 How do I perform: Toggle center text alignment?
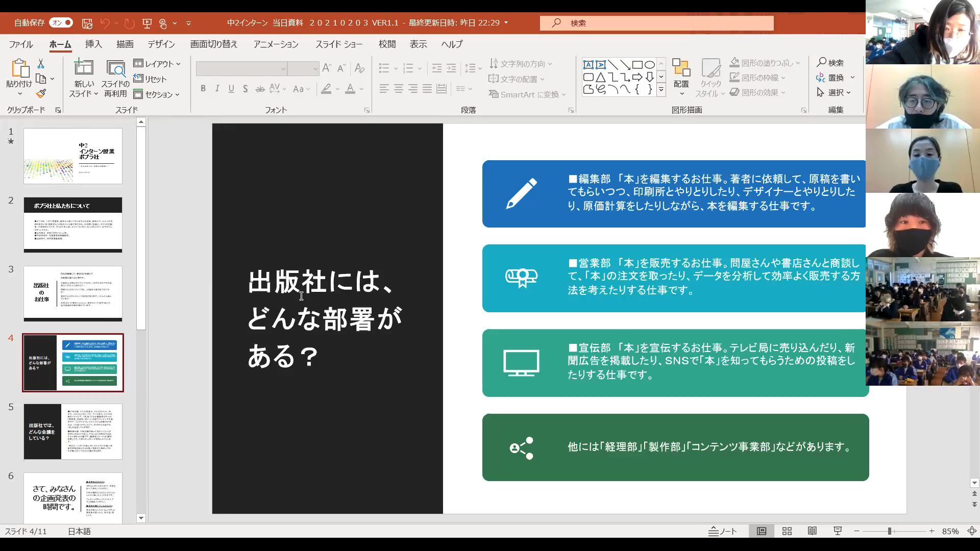click(x=399, y=89)
